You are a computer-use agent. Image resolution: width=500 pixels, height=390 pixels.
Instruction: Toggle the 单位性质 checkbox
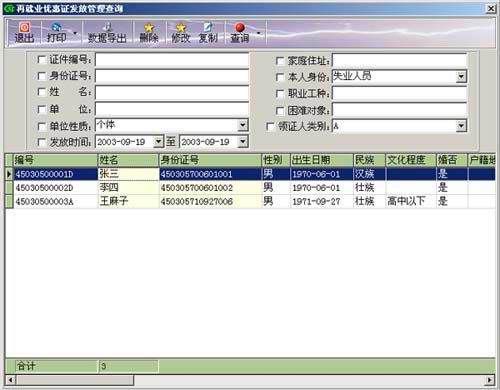pos(42,126)
